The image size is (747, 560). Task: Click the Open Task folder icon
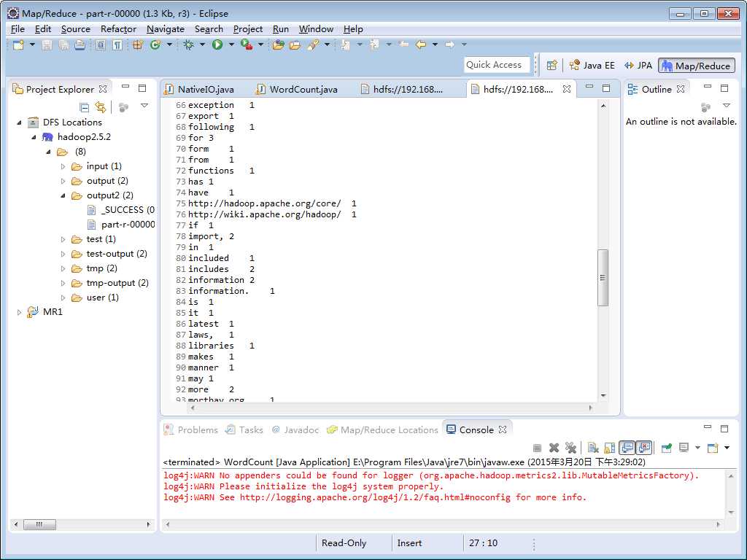pos(295,44)
